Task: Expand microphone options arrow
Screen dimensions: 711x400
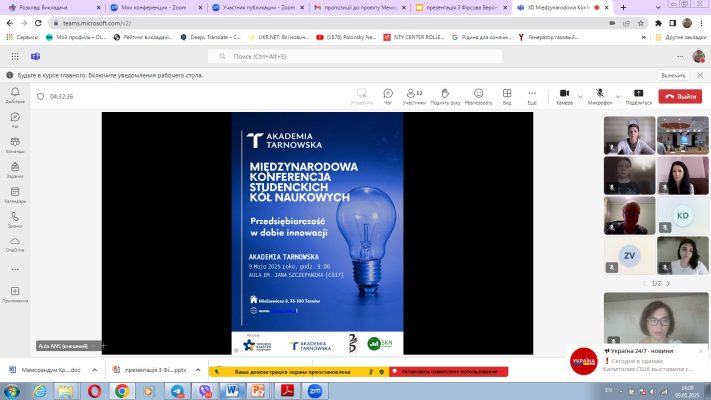Action: coord(618,97)
